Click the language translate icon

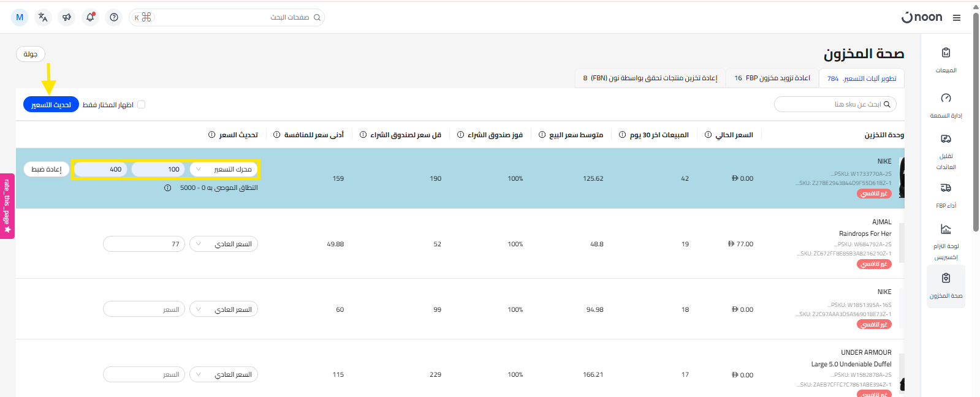click(43, 17)
